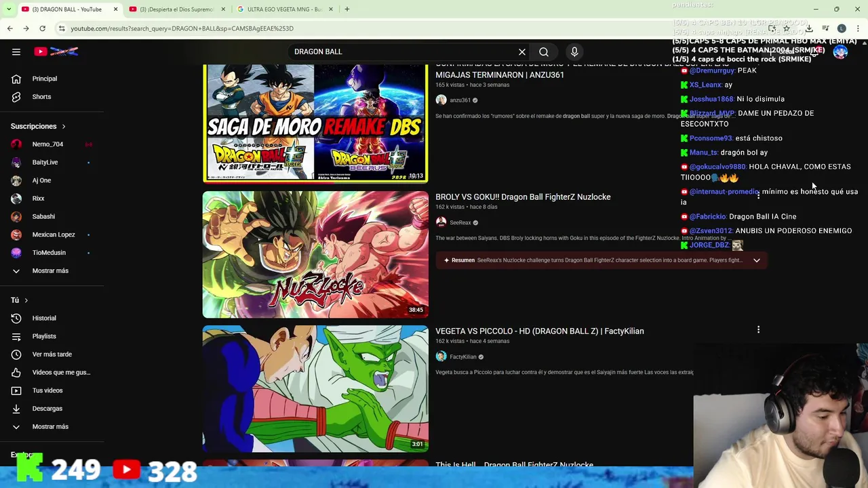Open new browser tab
The width and height of the screenshot is (868, 488).
coord(347,9)
